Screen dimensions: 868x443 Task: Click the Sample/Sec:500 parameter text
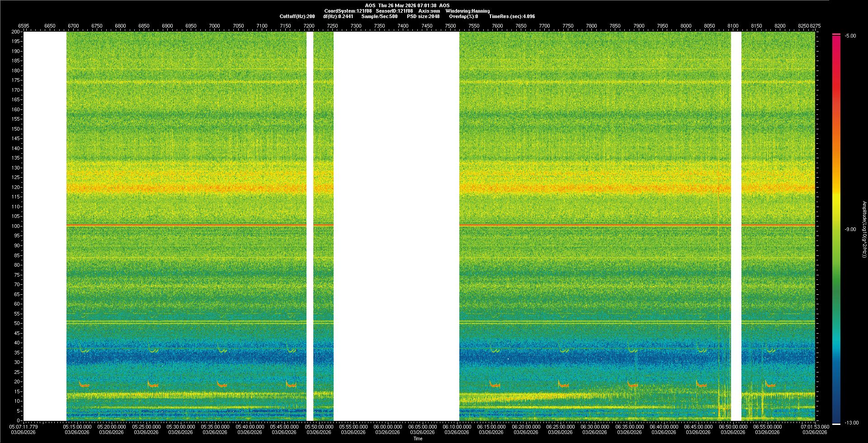tap(379, 16)
